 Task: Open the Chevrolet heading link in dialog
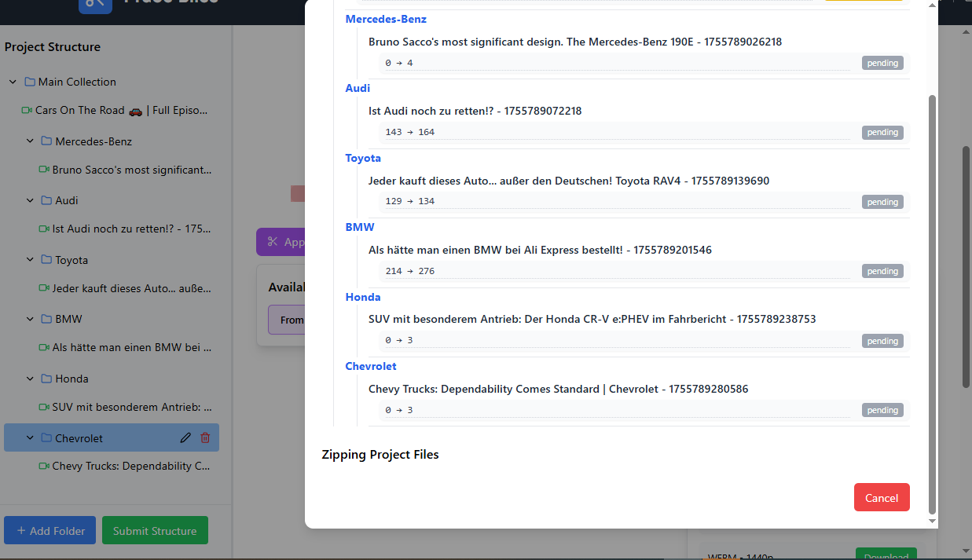pyautogui.click(x=371, y=366)
